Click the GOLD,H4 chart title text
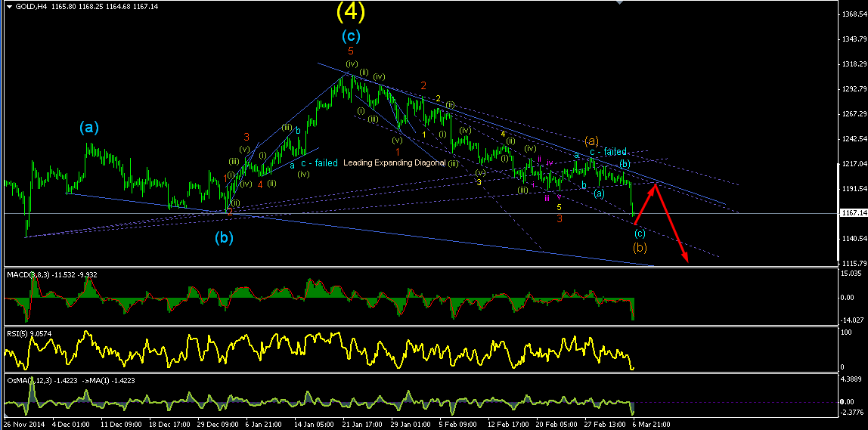868x430 pixels. click(x=30, y=7)
